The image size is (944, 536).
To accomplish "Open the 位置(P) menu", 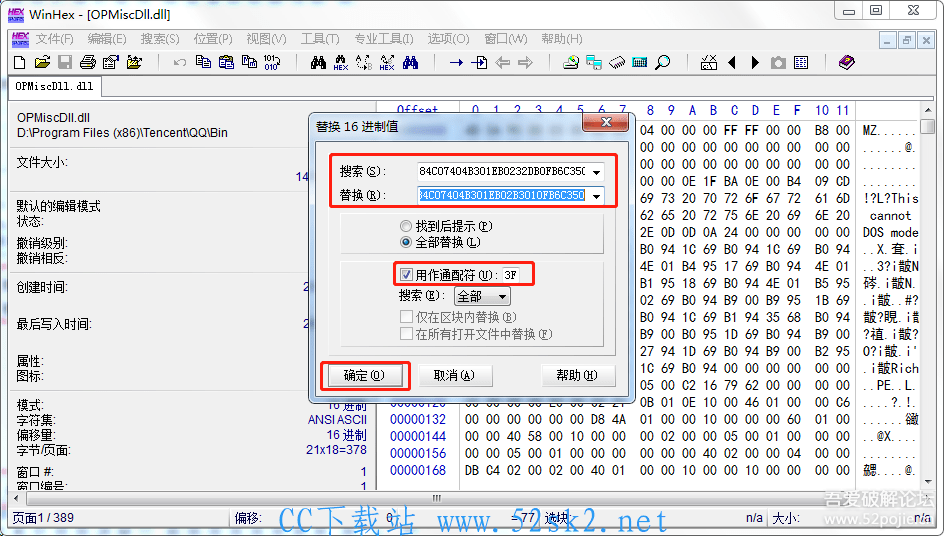I will (213, 39).
